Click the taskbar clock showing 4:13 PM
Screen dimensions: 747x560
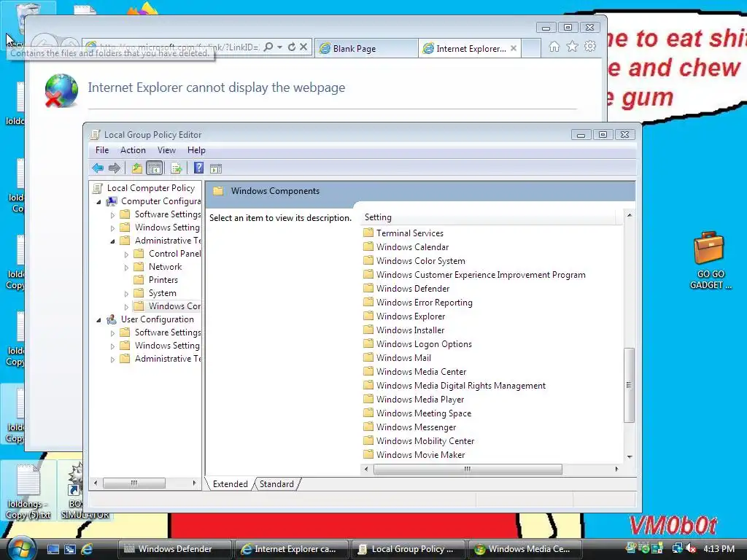719,548
